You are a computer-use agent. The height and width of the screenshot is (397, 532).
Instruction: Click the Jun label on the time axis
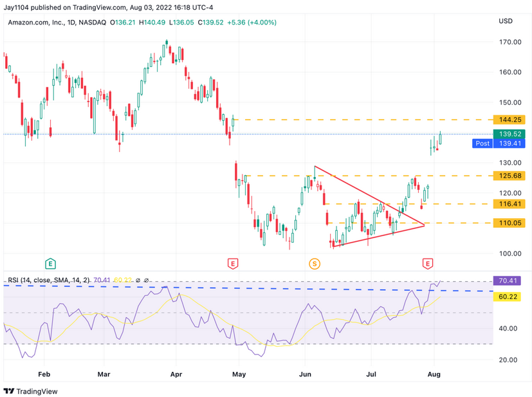[305, 374]
